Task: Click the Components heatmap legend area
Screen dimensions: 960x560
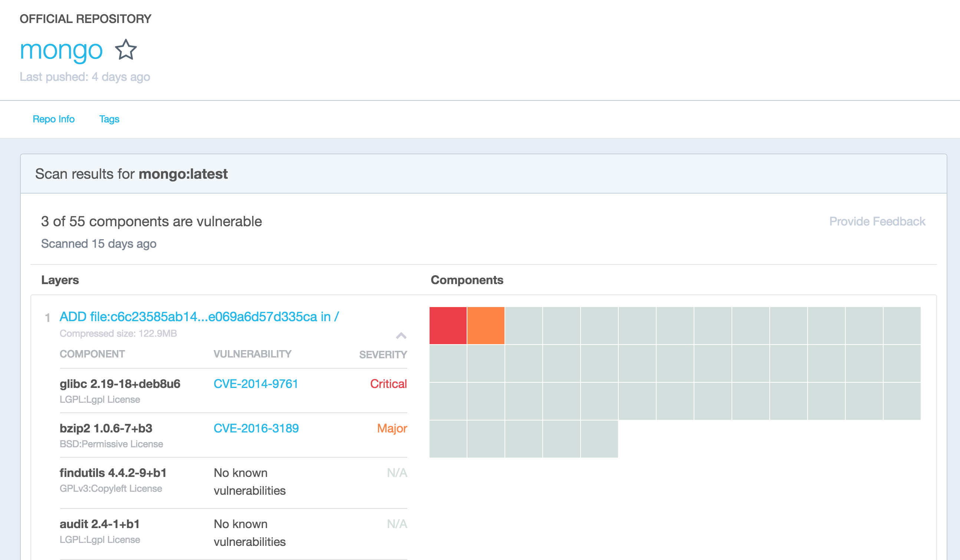Action: tap(467, 280)
